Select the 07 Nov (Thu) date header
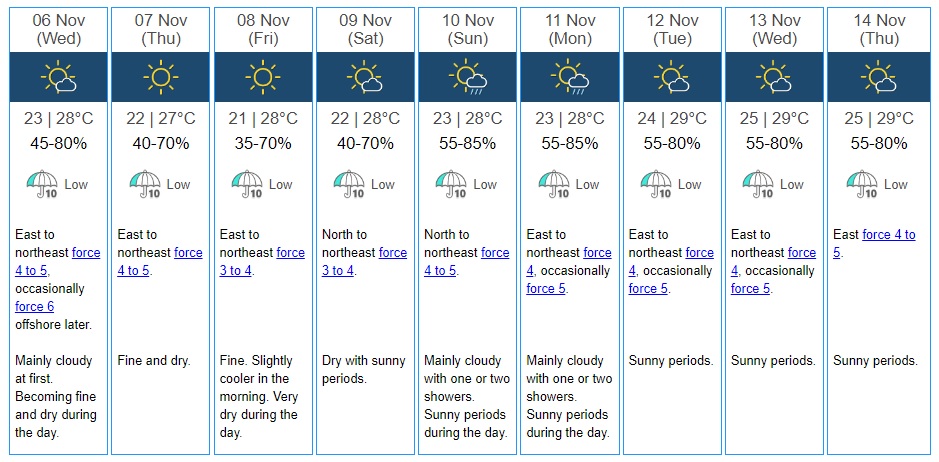Image resolution: width=939 pixels, height=462 pixels. (x=160, y=29)
